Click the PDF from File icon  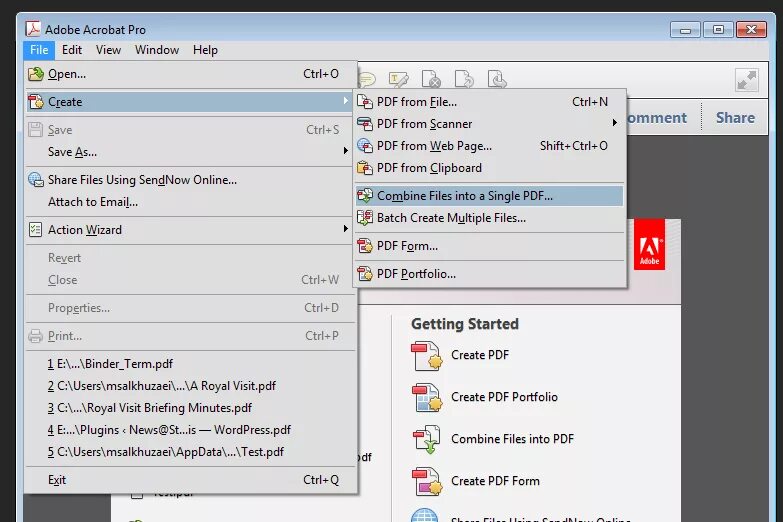pyautogui.click(x=365, y=102)
